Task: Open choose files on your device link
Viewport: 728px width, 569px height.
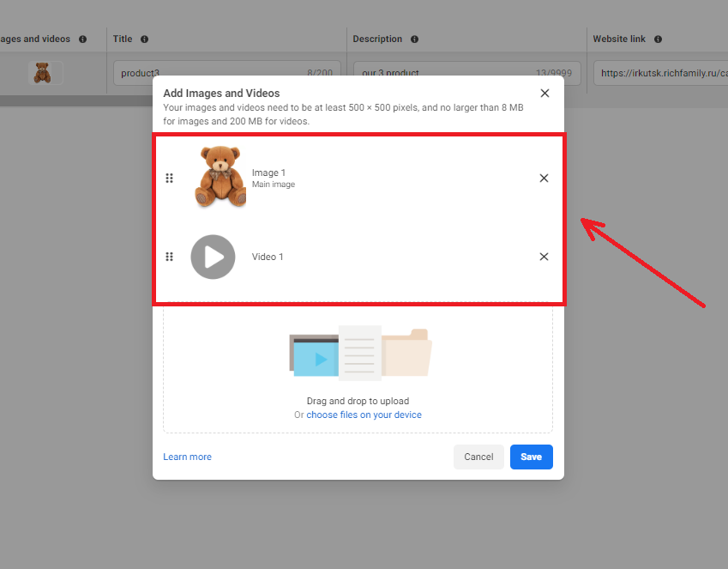Action: [364, 415]
